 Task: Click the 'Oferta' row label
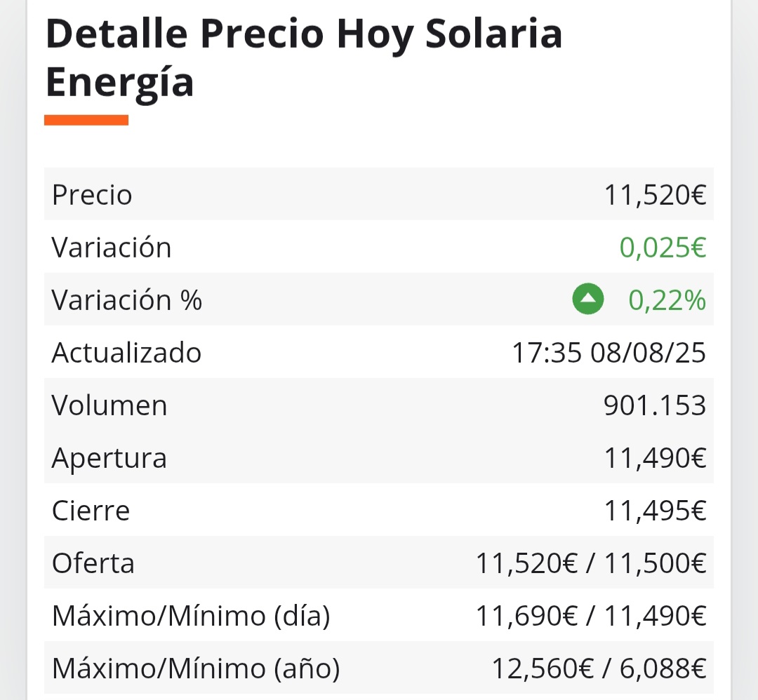(x=93, y=563)
